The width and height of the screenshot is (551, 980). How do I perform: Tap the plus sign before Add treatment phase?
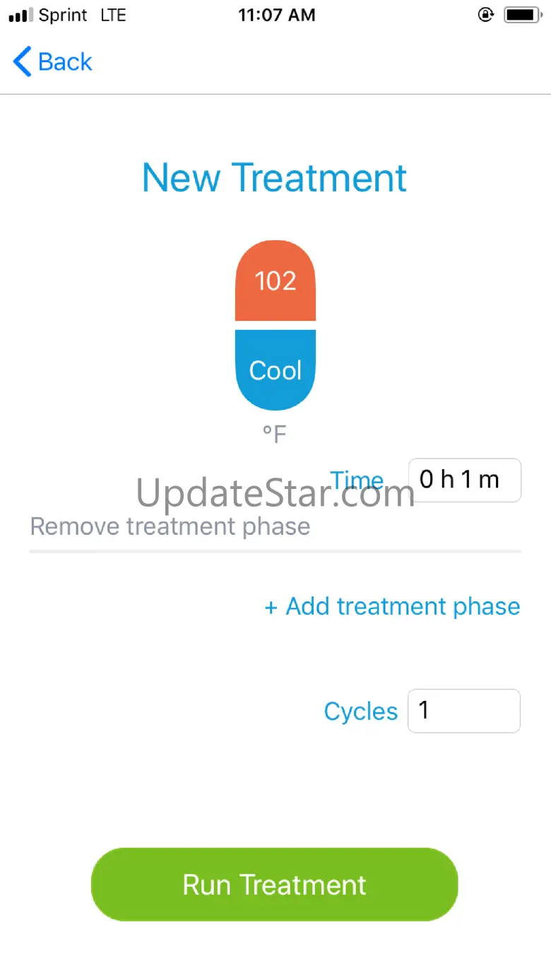click(x=271, y=608)
